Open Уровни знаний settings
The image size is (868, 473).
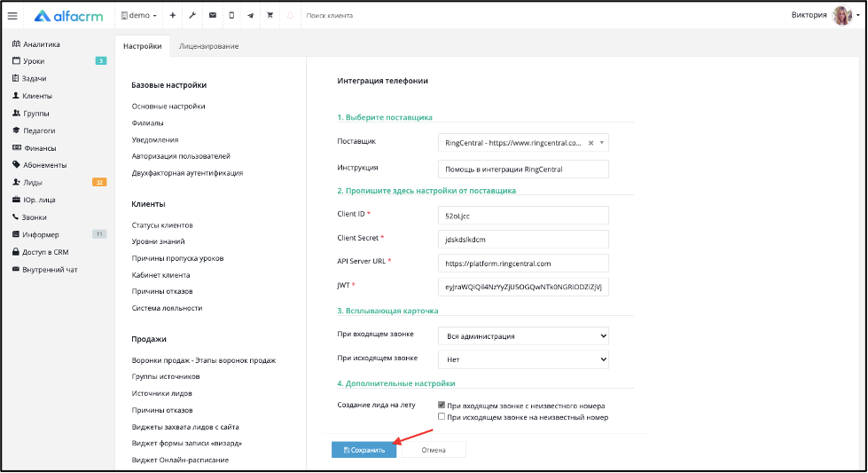click(x=159, y=241)
